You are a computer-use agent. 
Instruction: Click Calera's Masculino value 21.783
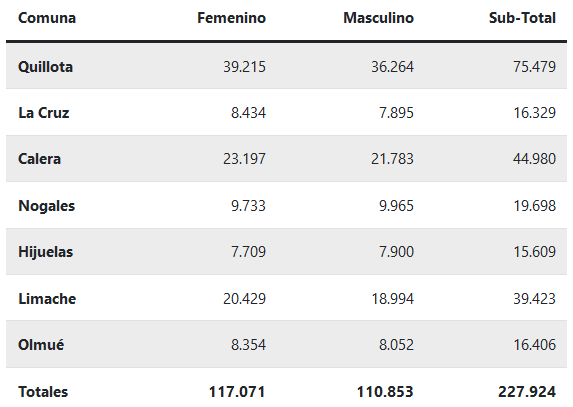pyautogui.click(x=392, y=159)
